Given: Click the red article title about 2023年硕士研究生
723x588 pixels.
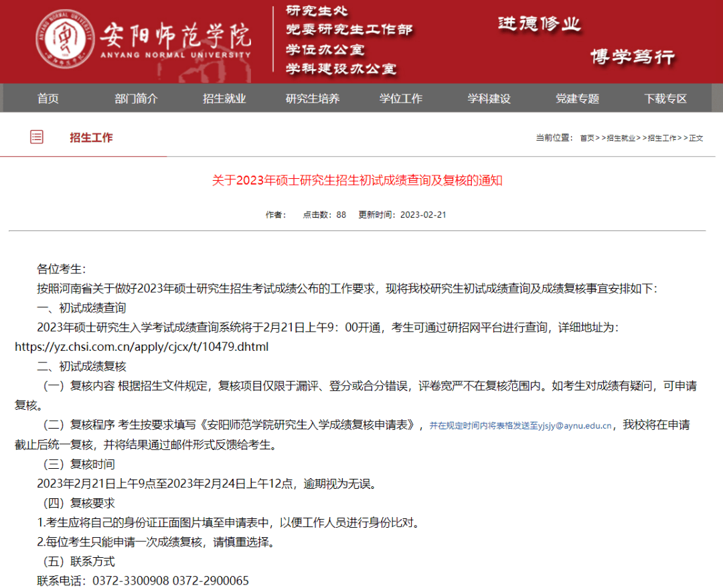Looking at the screenshot, I should (x=357, y=180).
